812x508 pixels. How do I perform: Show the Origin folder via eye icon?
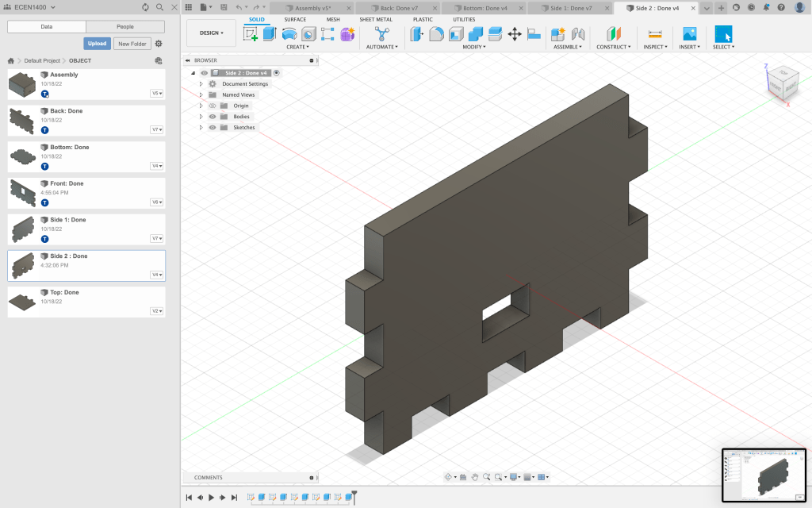(x=212, y=106)
